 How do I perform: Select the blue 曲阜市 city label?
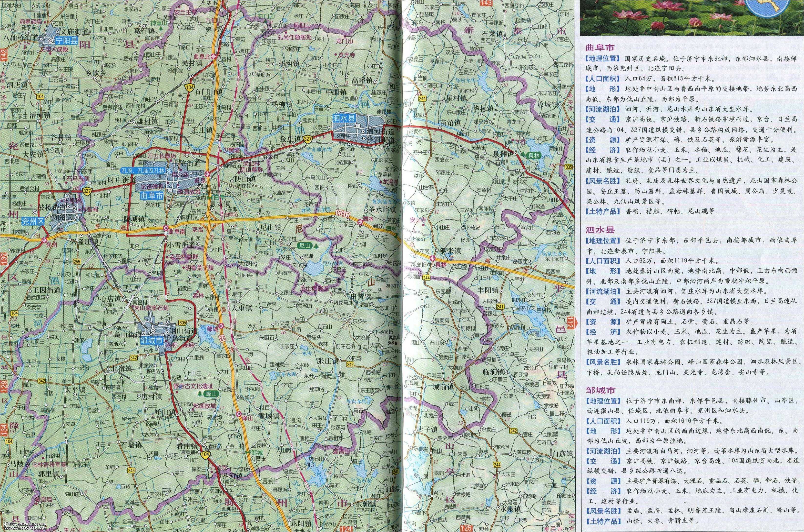point(151,196)
